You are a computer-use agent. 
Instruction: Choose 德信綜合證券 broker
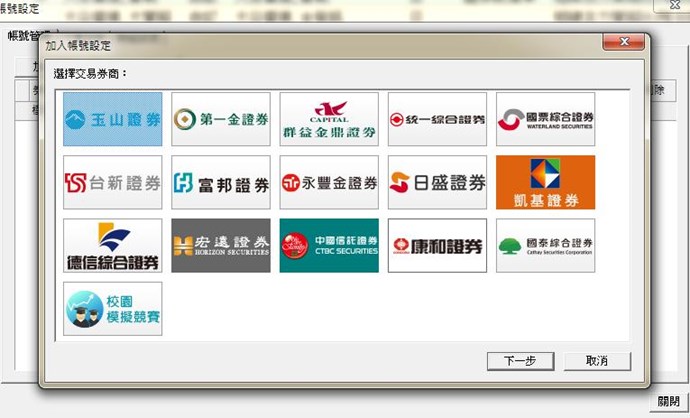(x=112, y=245)
